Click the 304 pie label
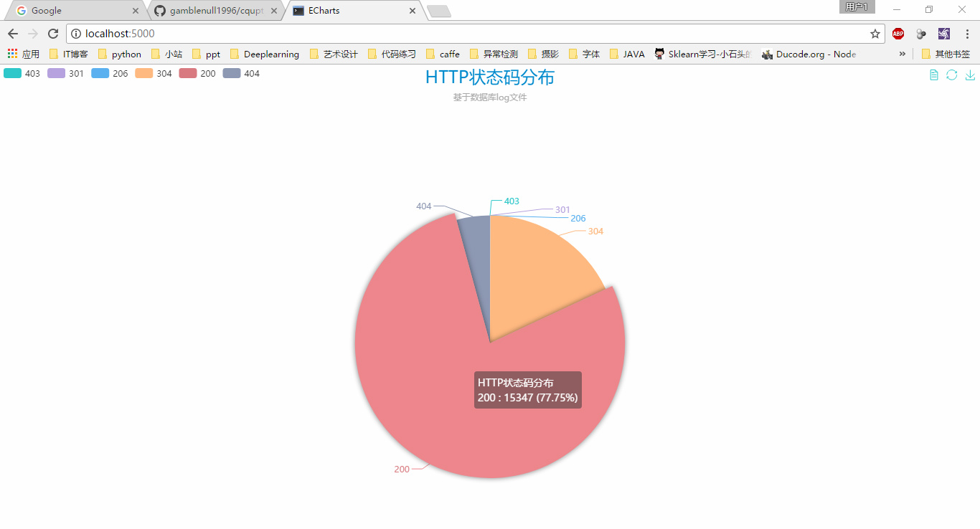 595,232
